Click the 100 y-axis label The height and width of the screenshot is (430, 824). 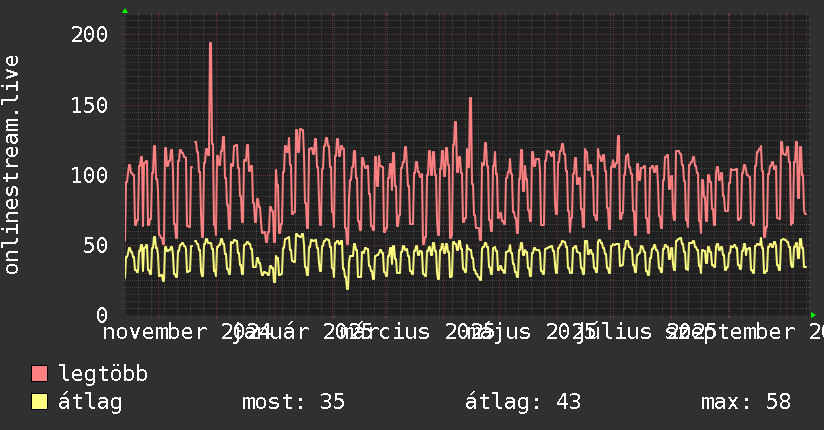pyautogui.click(x=89, y=175)
